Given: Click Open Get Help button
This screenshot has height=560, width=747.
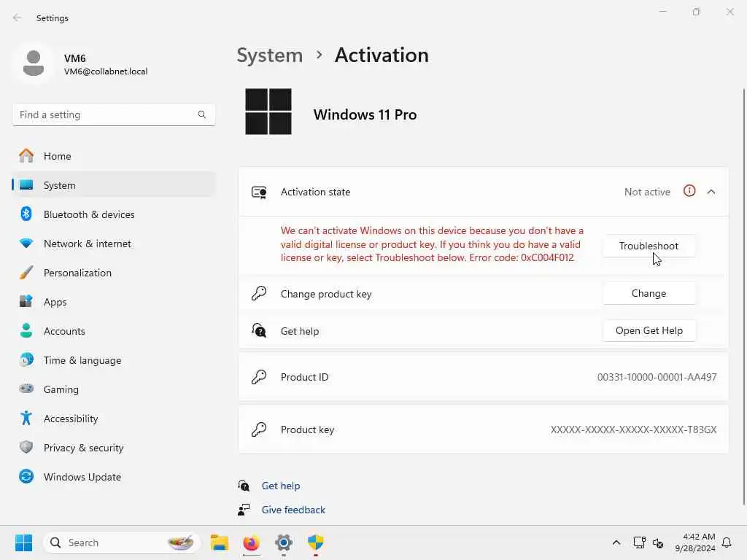Looking at the screenshot, I should click(649, 330).
